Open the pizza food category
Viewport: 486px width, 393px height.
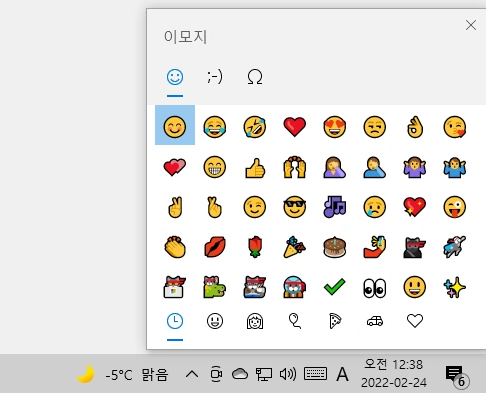coord(335,321)
